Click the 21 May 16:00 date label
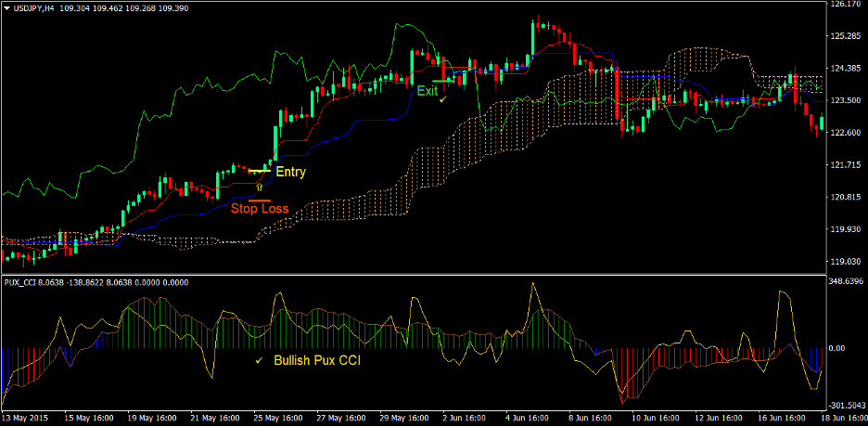 click(x=215, y=418)
